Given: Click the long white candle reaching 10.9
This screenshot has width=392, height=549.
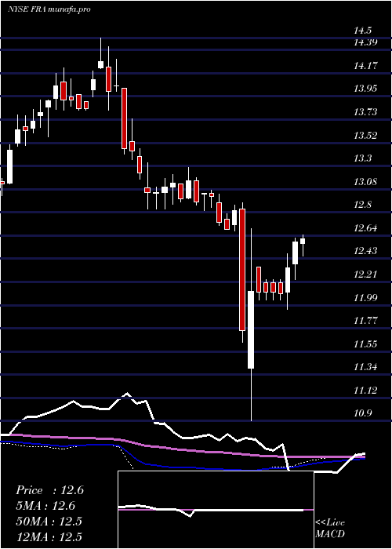Looking at the screenshot, I should [251, 329].
